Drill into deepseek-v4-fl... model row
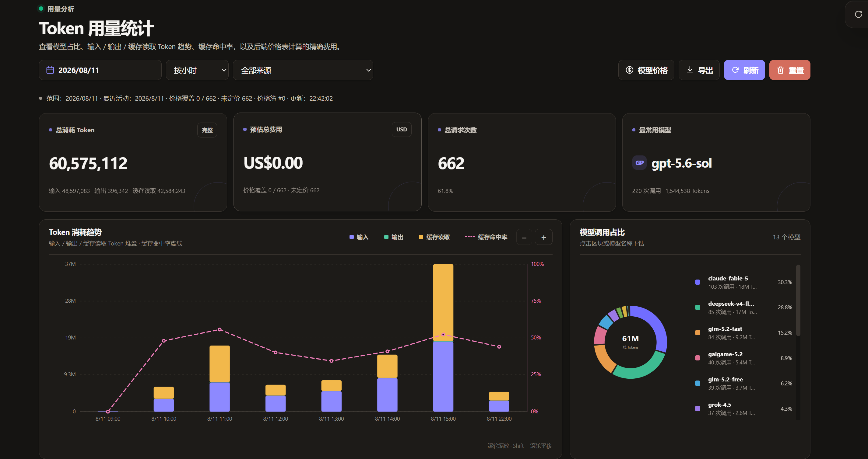868x459 pixels. coord(743,308)
